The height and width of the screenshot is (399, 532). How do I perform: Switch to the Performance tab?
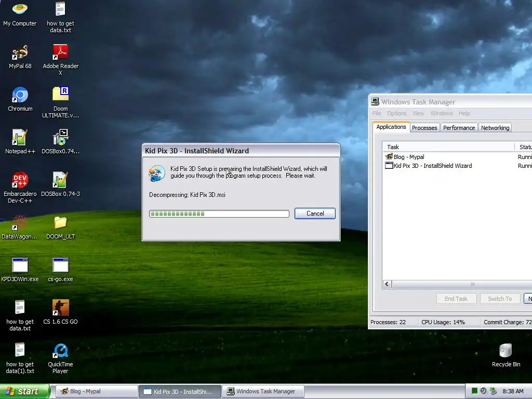(x=459, y=128)
